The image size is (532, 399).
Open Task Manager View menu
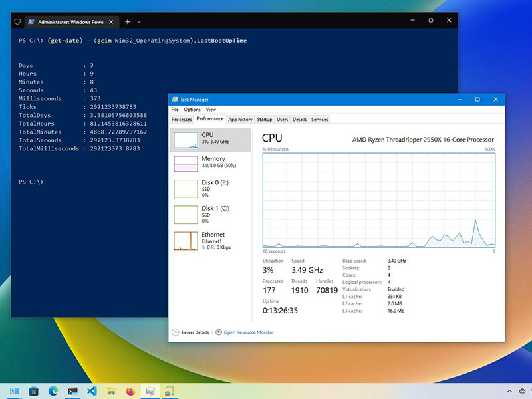pos(211,110)
